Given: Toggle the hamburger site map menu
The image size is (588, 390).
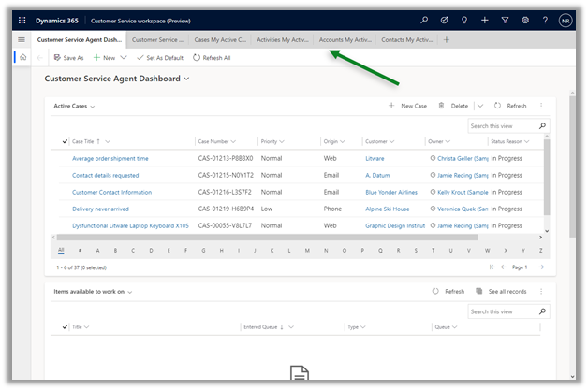Looking at the screenshot, I should (x=22, y=39).
